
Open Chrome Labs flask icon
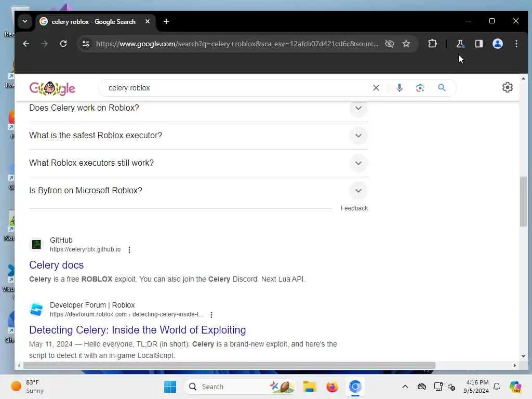point(460,44)
